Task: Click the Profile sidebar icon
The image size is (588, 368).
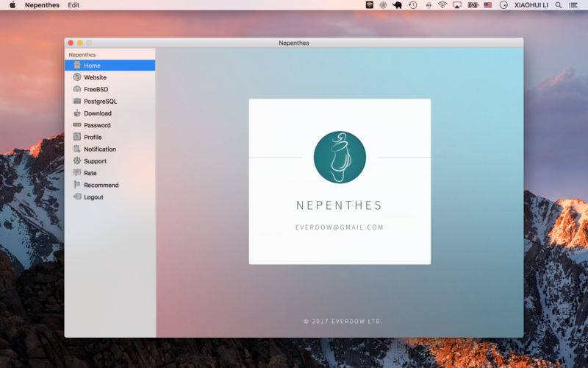Action: pos(77,137)
